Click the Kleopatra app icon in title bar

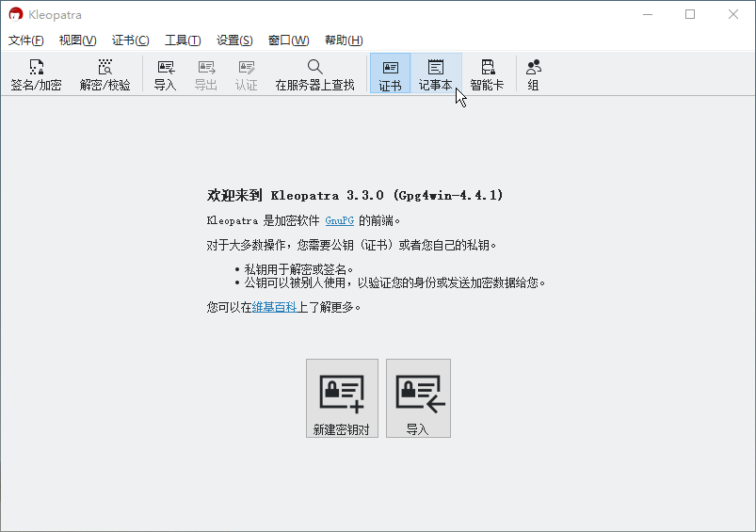pos(16,14)
